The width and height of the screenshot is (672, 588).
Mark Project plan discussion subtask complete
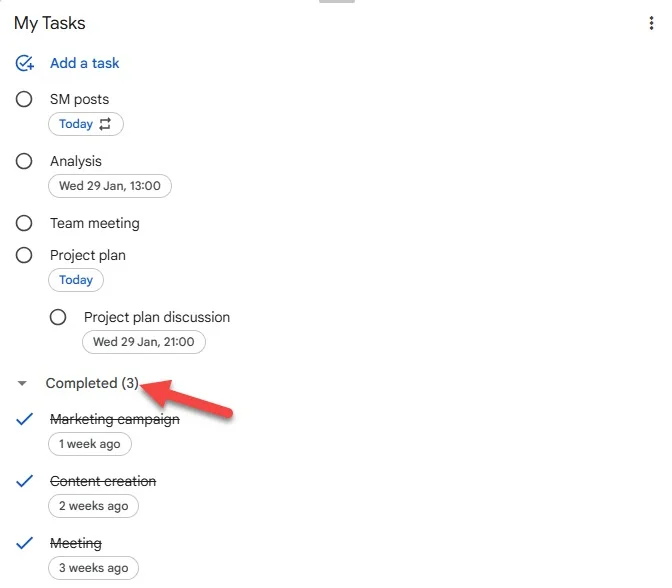[58, 318]
